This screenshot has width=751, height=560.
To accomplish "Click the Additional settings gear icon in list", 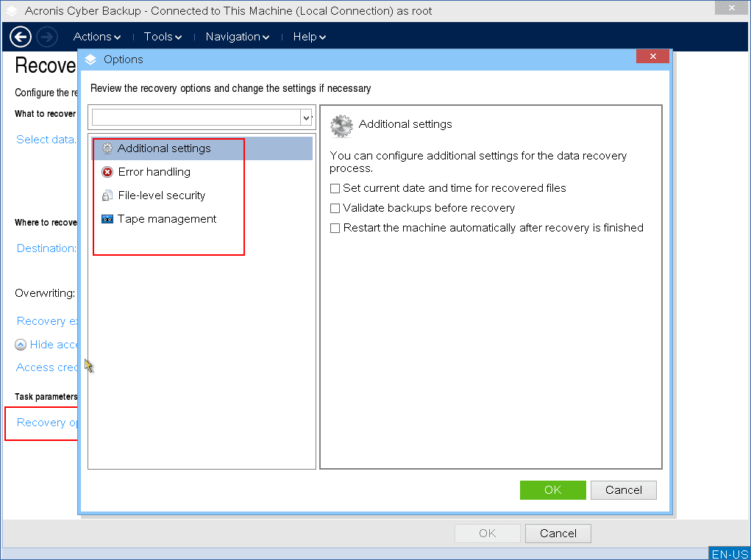I will (107, 148).
